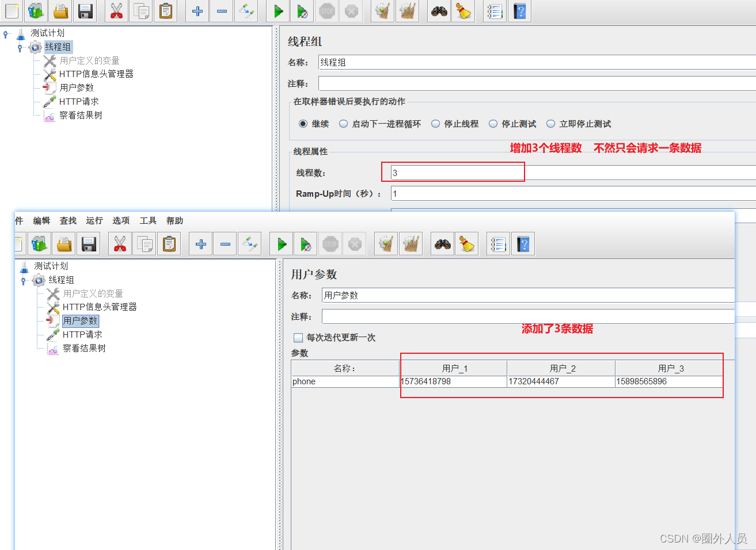Select HTTP请求 in the top window tree
This screenshot has height=550, width=756.
click(x=79, y=101)
